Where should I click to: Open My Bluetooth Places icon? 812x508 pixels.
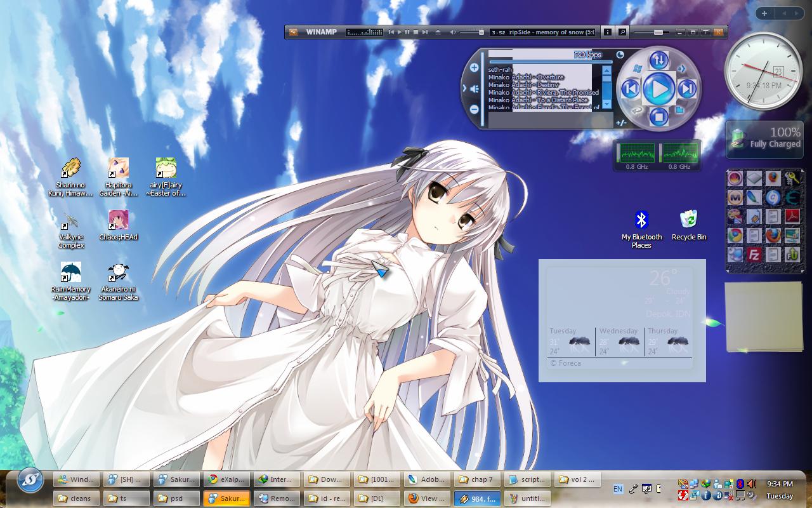pyautogui.click(x=641, y=230)
